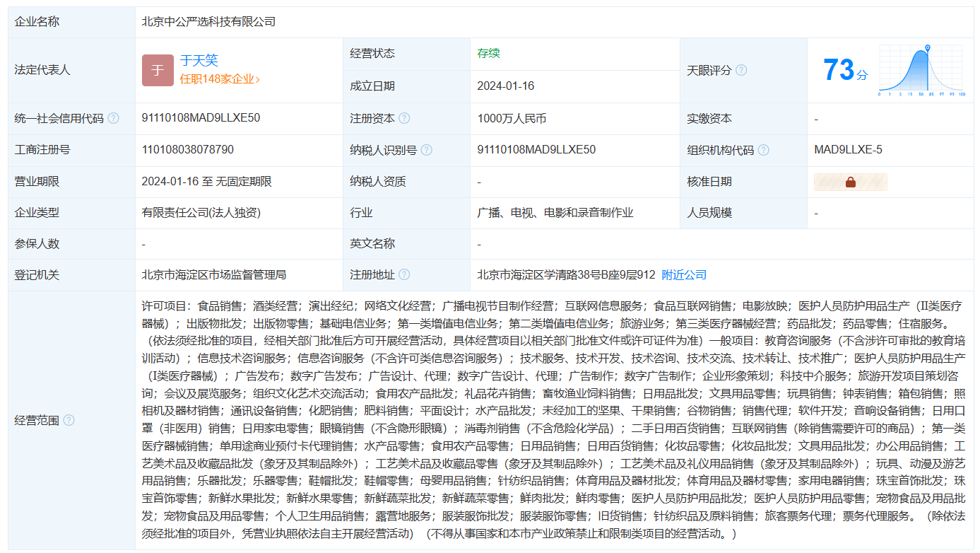This screenshot has height=553, width=980.
Task: Click the 工商注册号 value 110108038078790
Action: pyautogui.click(x=187, y=149)
